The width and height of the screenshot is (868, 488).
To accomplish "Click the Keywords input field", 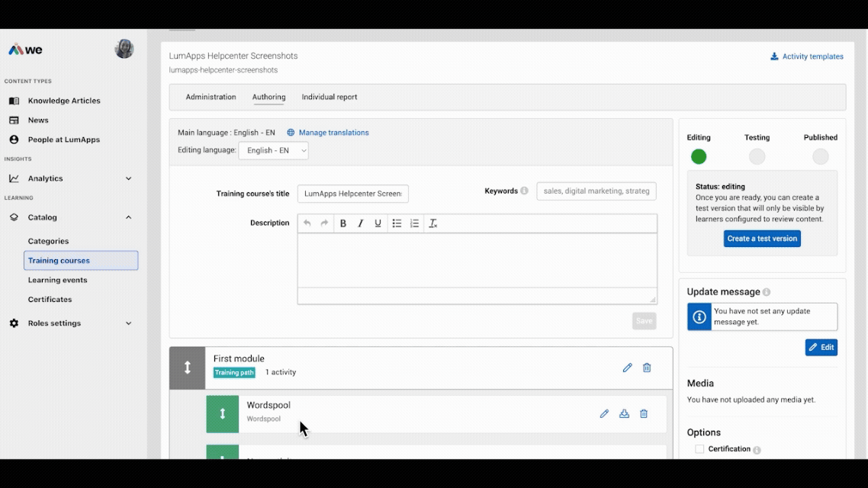I will pos(596,191).
